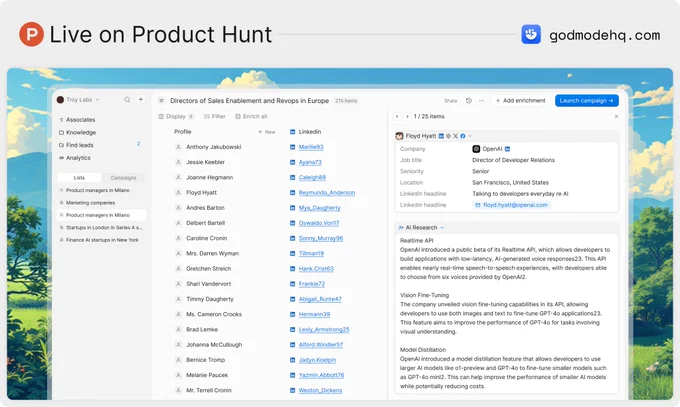Open the Filter control
Image resolution: width=680 pixels, height=407 pixels.
click(x=215, y=116)
